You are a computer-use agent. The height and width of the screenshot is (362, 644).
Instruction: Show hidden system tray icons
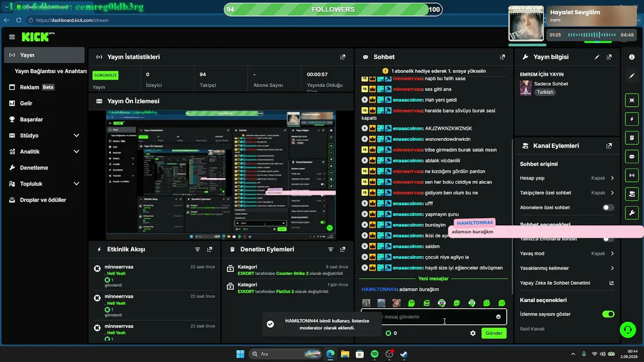tap(573, 354)
